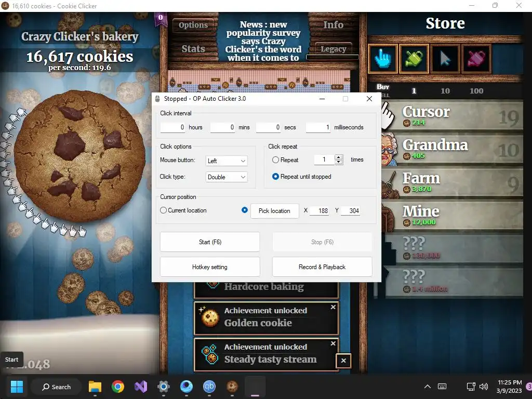Switch to Cookie Clicker taskbar icon
532x399 pixels.
click(x=232, y=387)
